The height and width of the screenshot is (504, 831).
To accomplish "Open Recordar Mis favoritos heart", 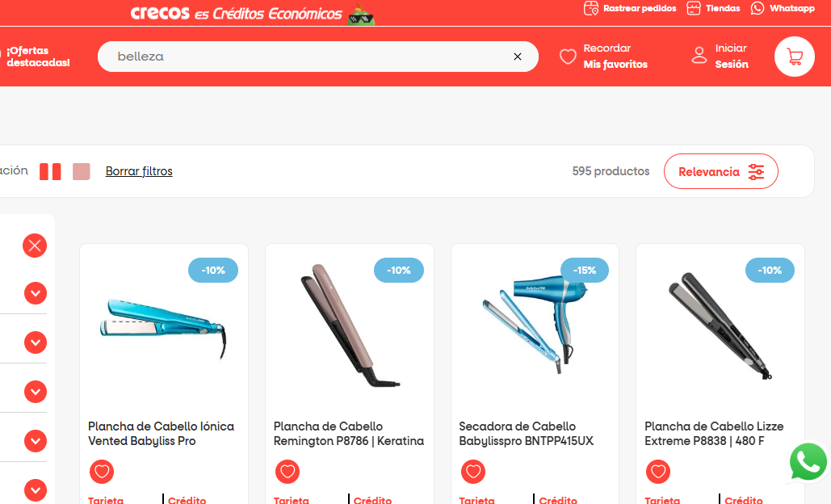I will click(568, 57).
